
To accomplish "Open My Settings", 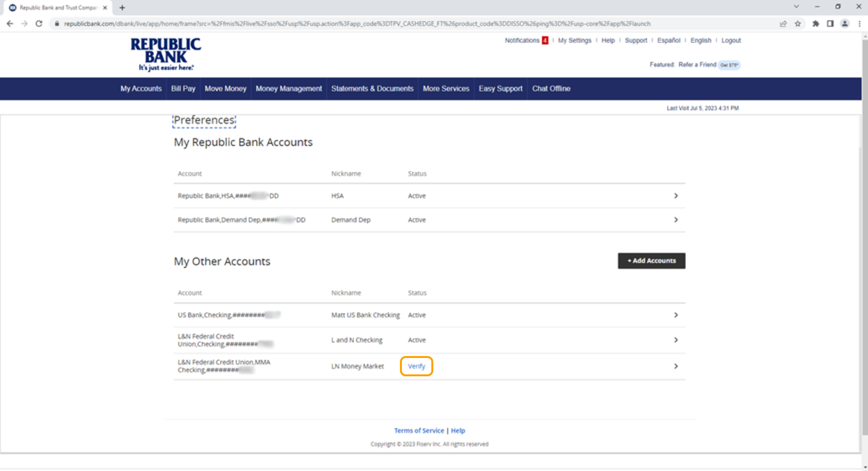I will 574,41.
